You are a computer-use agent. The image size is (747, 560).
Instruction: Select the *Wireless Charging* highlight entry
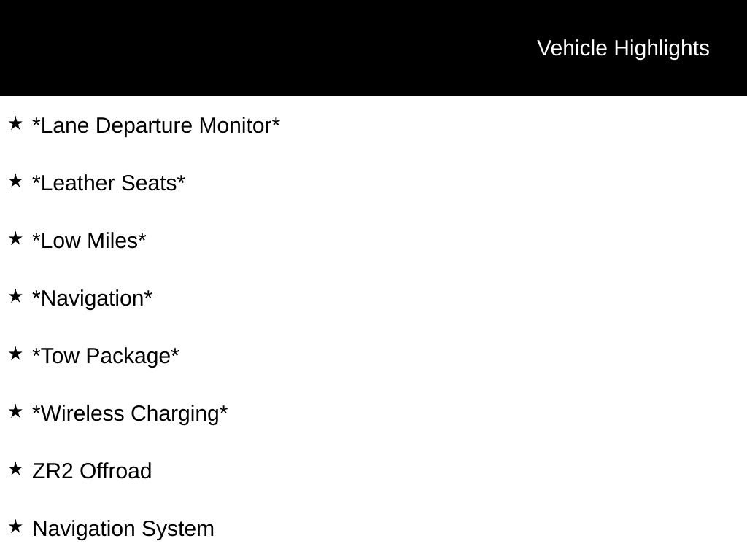pos(130,414)
